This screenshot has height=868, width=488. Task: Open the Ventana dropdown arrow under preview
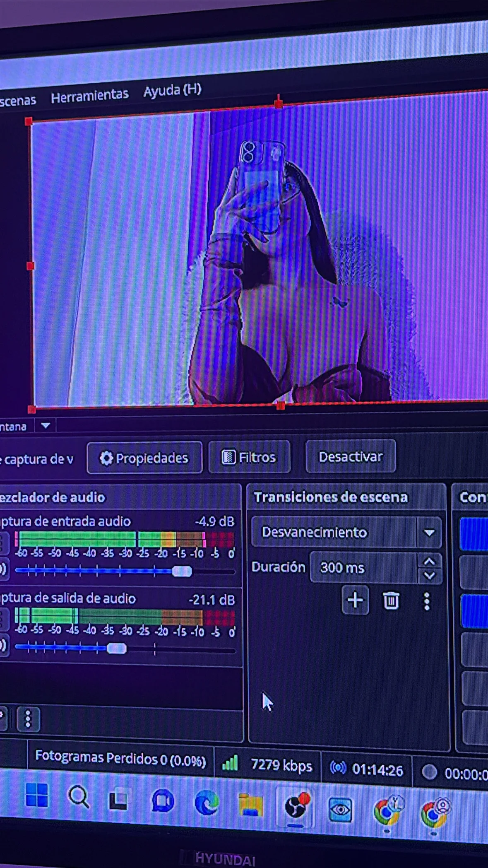(46, 426)
